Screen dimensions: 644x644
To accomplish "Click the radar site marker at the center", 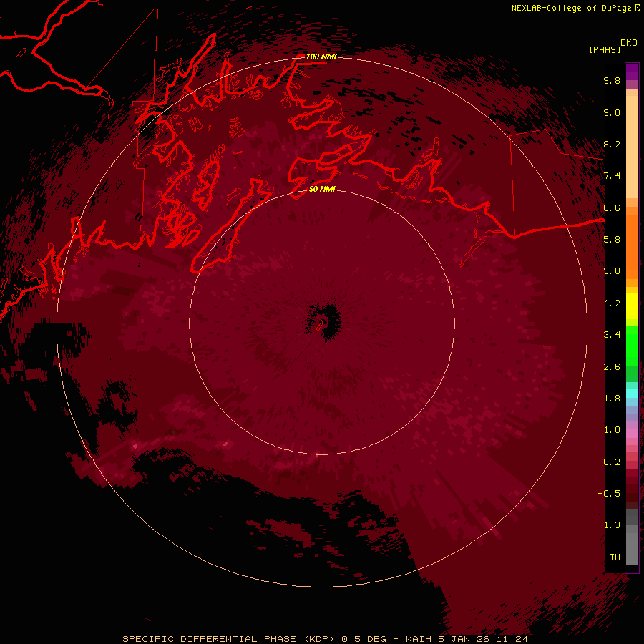I will pos(321,325).
